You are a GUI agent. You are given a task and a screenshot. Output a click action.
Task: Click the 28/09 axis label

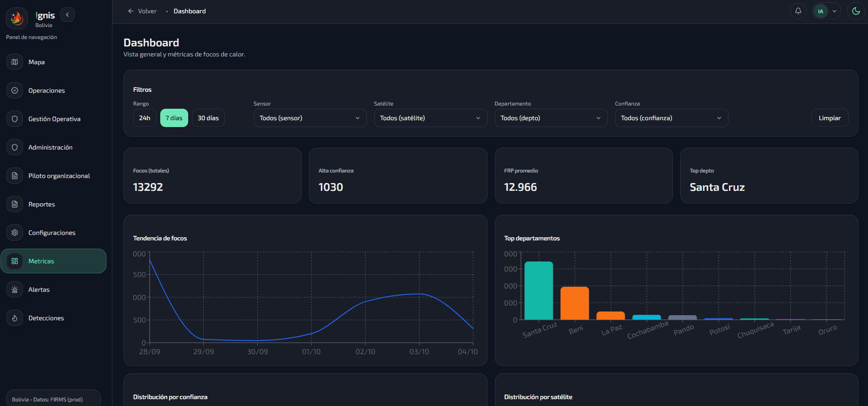pyautogui.click(x=150, y=352)
